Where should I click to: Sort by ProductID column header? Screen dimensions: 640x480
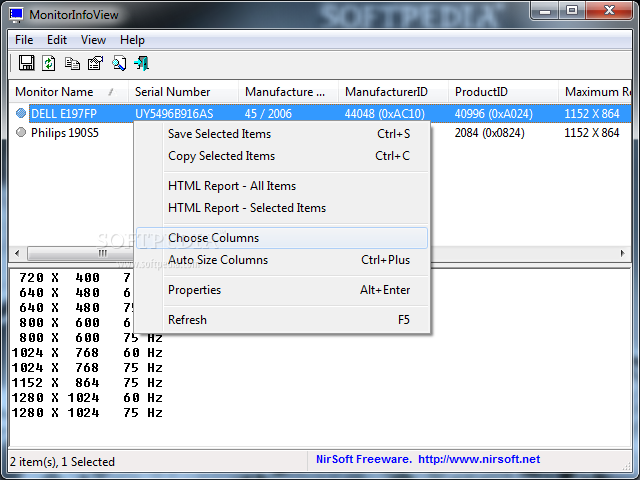[503, 92]
